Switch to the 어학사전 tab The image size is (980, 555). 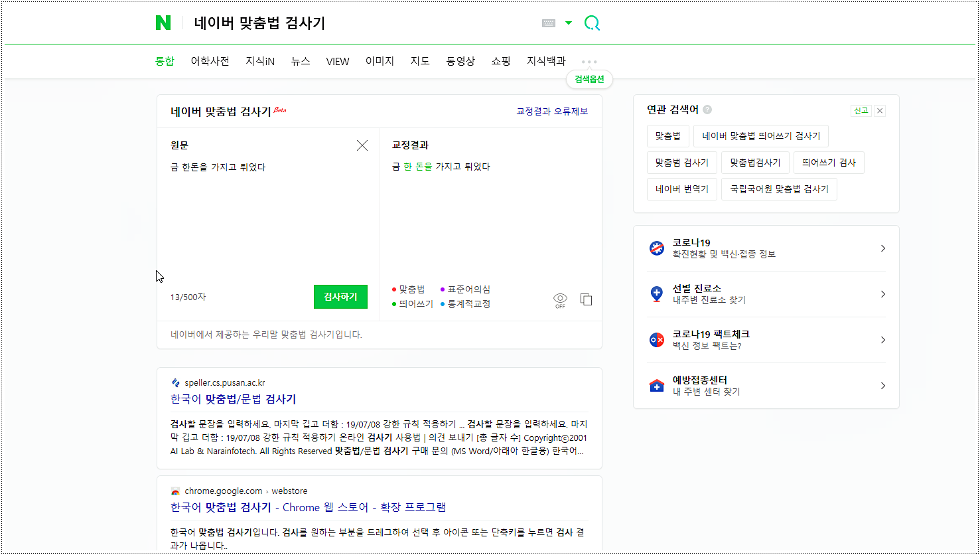coord(210,61)
